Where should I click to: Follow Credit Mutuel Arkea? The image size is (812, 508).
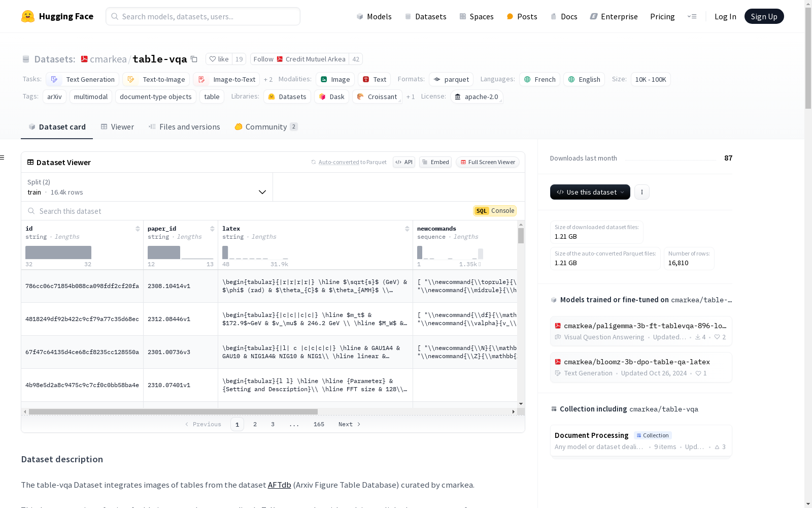[x=300, y=59]
